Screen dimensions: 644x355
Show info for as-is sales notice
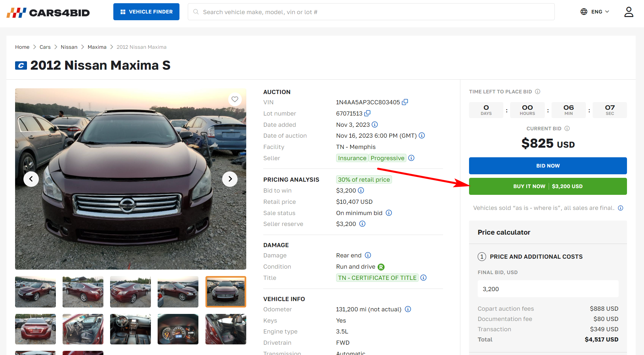pos(621,208)
